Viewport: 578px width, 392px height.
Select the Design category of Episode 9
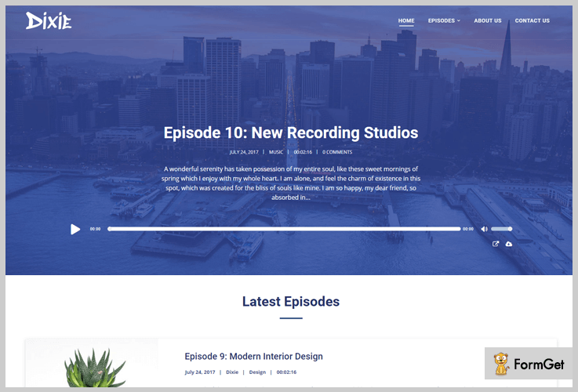pyautogui.click(x=257, y=372)
